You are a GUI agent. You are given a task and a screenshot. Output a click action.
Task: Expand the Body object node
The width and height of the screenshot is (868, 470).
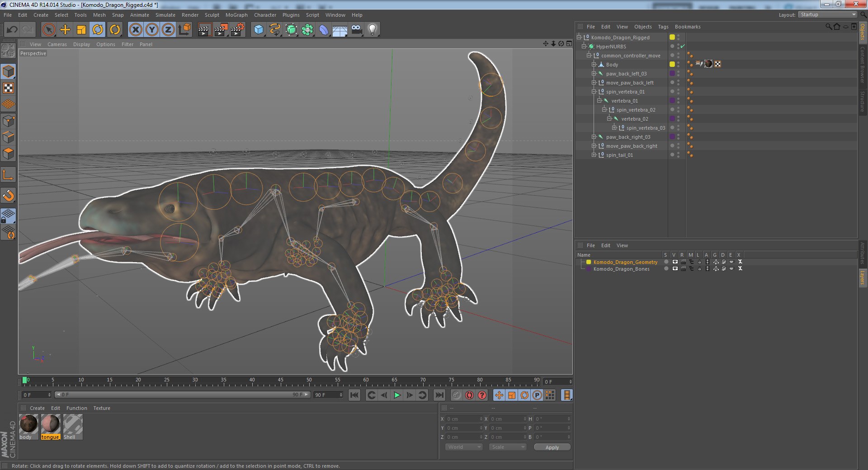[594, 64]
